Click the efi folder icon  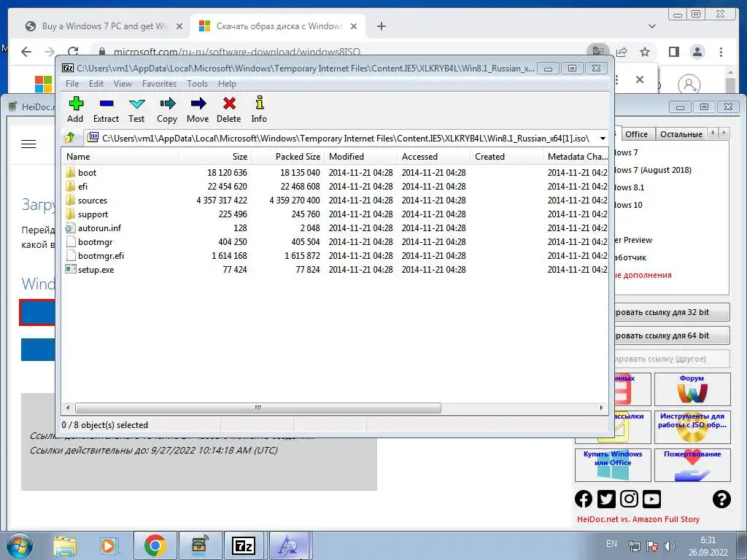tap(71, 186)
